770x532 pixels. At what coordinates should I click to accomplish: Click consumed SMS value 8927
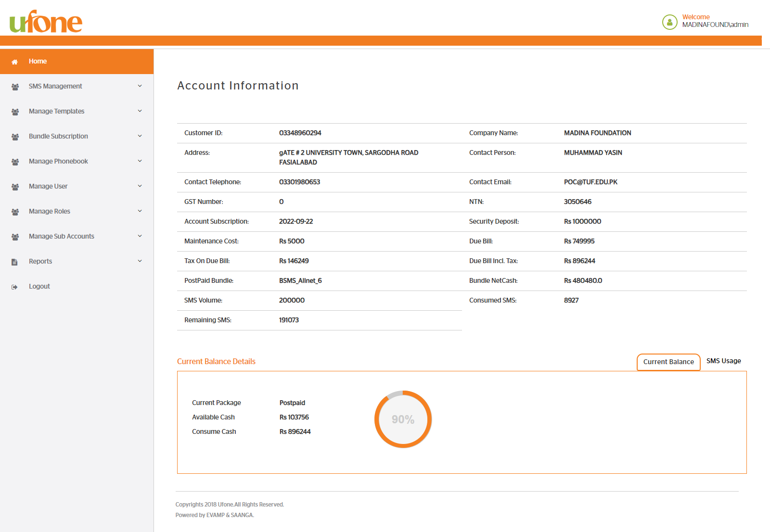pos(571,301)
